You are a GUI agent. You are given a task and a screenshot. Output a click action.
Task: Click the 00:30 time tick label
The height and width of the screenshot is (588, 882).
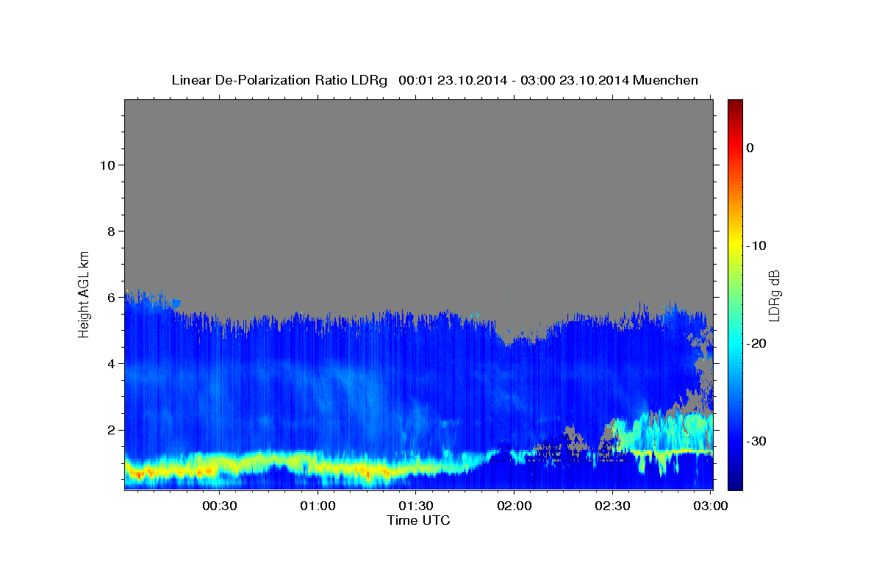tap(219, 506)
